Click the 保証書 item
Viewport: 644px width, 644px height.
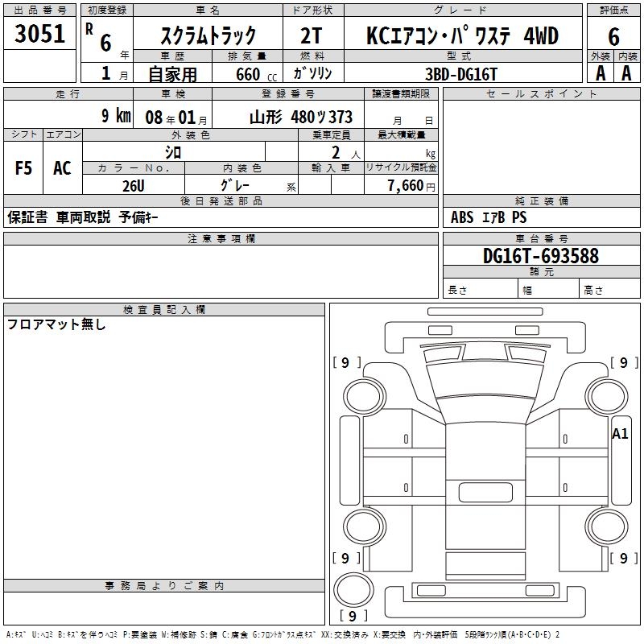27,217
